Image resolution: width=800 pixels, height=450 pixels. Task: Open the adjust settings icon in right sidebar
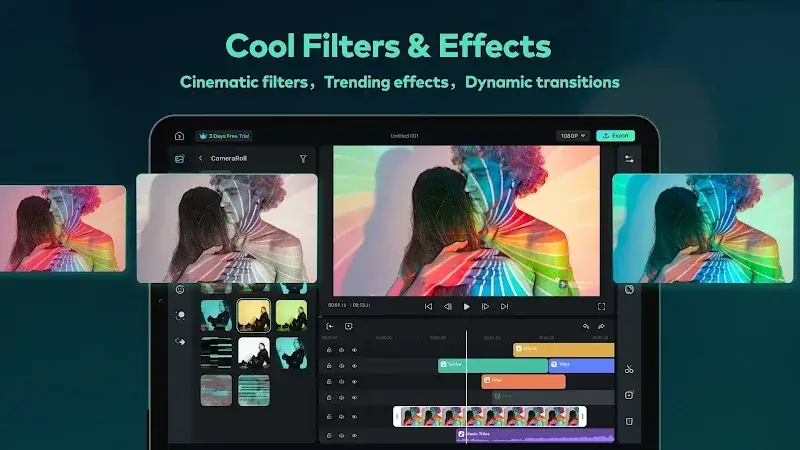click(629, 158)
